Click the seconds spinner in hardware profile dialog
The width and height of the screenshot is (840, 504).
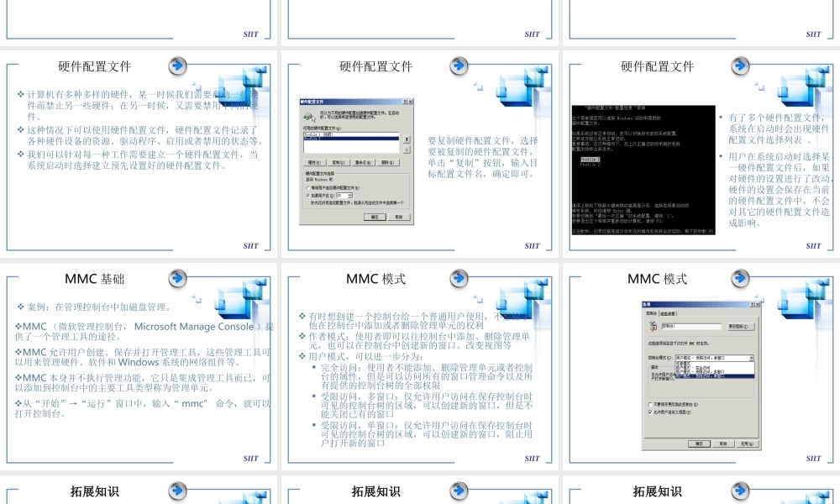click(350, 196)
